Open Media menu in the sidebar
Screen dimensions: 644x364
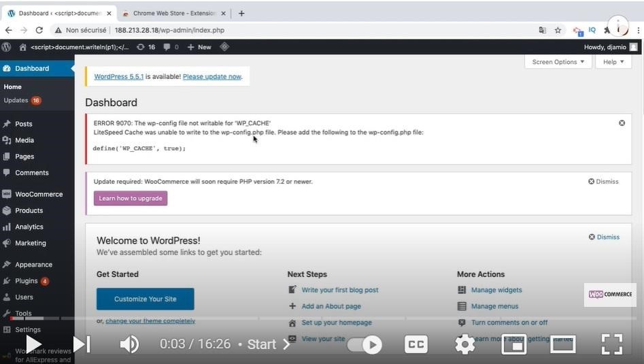point(37,140)
